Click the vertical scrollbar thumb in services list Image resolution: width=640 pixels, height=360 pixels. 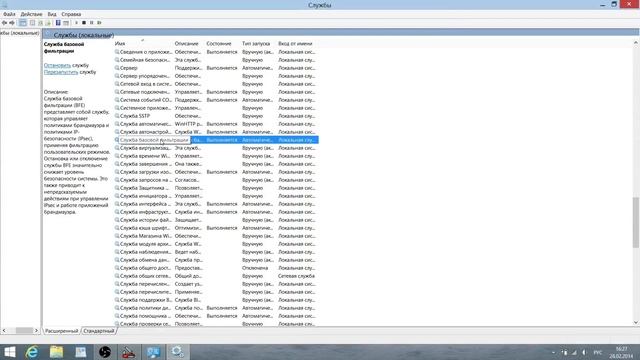tap(636, 222)
